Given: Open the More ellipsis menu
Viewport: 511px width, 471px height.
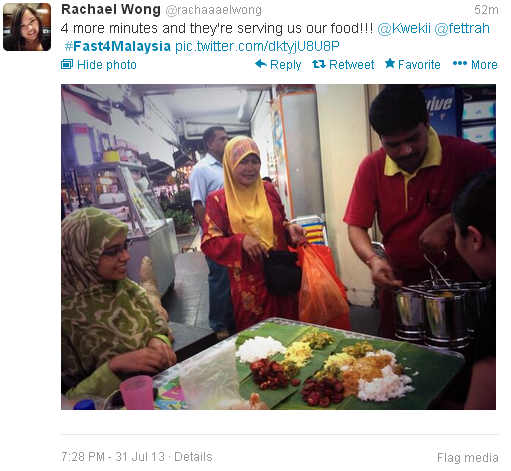Looking at the screenshot, I should coord(459,63).
